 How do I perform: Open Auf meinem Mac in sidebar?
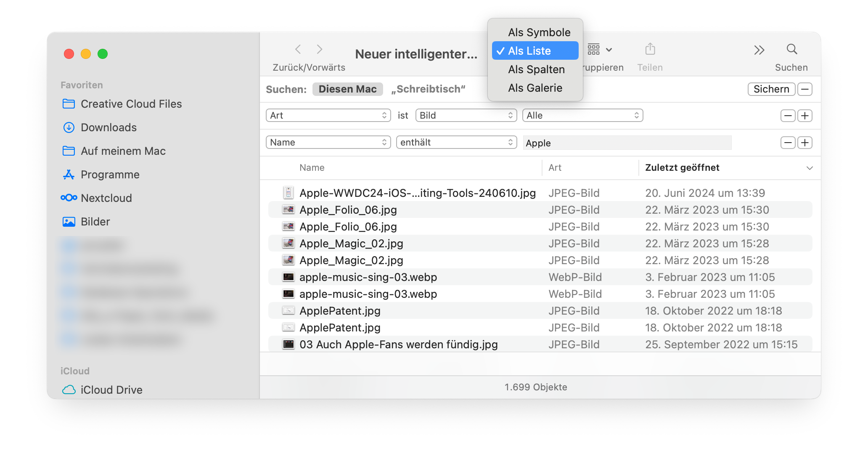click(x=123, y=151)
